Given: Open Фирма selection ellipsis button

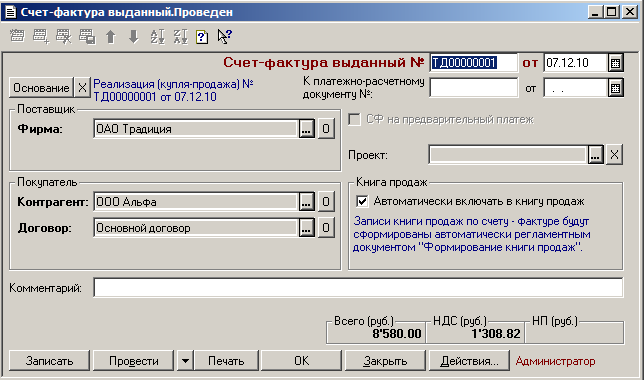Looking at the screenshot, I should click(x=306, y=129).
